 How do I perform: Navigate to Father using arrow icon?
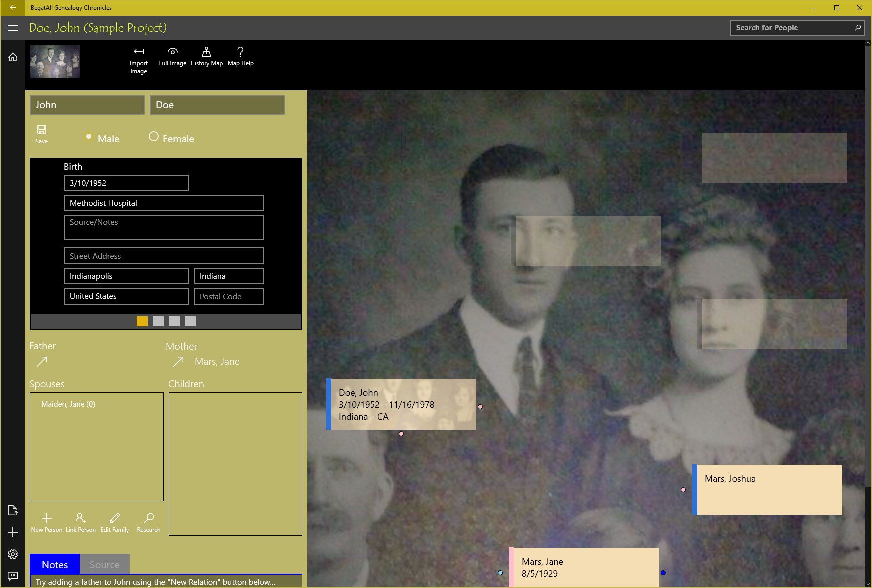point(42,361)
